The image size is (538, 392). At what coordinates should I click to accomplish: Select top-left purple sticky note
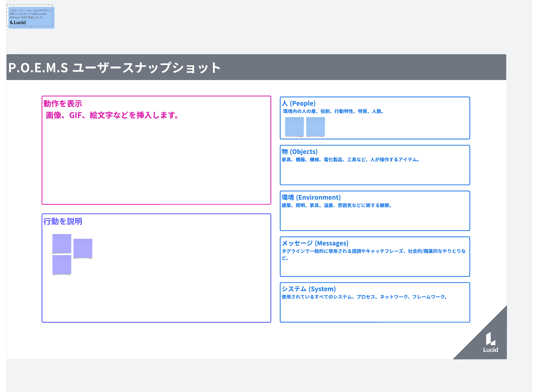point(62,243)
